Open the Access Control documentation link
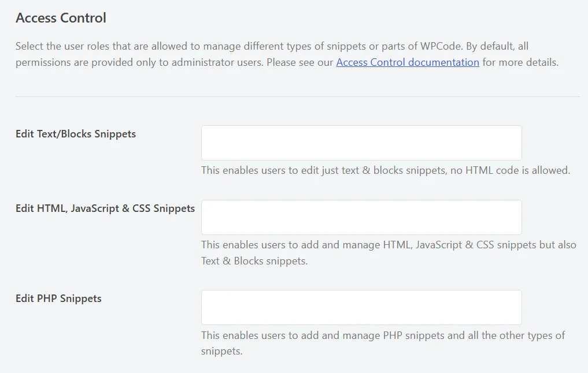This screenshot has height=373, width=588. [408, 62]
